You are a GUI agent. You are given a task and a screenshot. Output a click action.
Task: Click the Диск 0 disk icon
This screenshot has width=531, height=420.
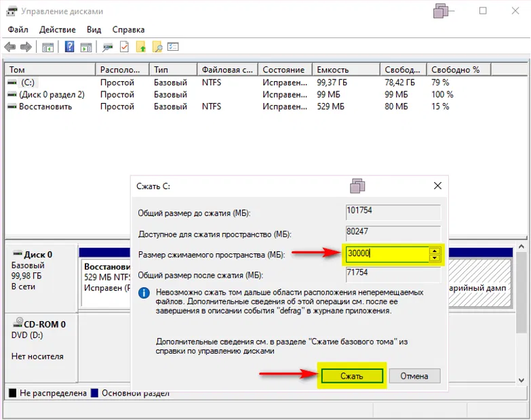pos(17,253)
